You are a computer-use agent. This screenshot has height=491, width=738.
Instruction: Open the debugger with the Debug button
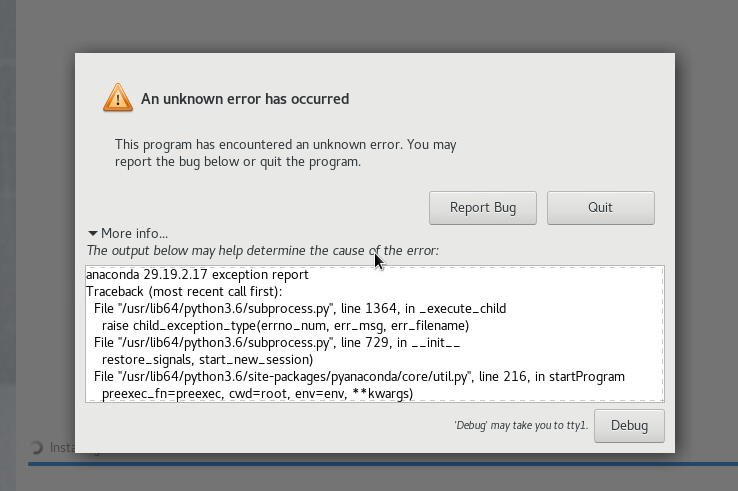pos(629,425)
